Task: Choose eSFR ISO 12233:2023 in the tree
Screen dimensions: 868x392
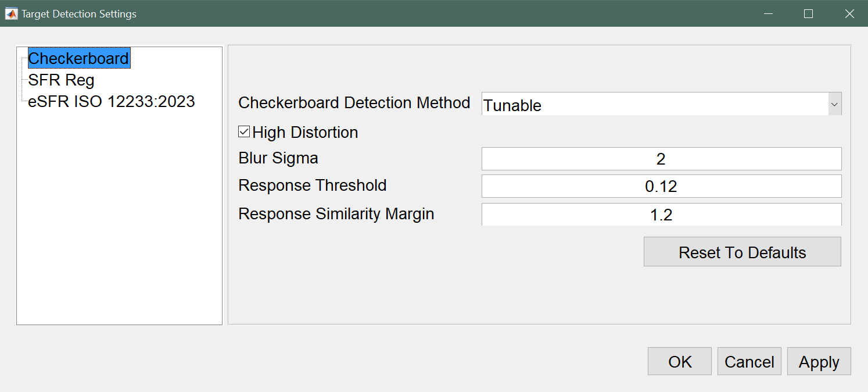Action: click(112, 102)
